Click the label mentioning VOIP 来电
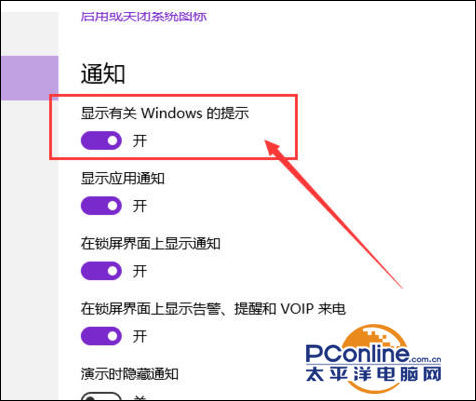476x401 pixels. pos(213,309)
